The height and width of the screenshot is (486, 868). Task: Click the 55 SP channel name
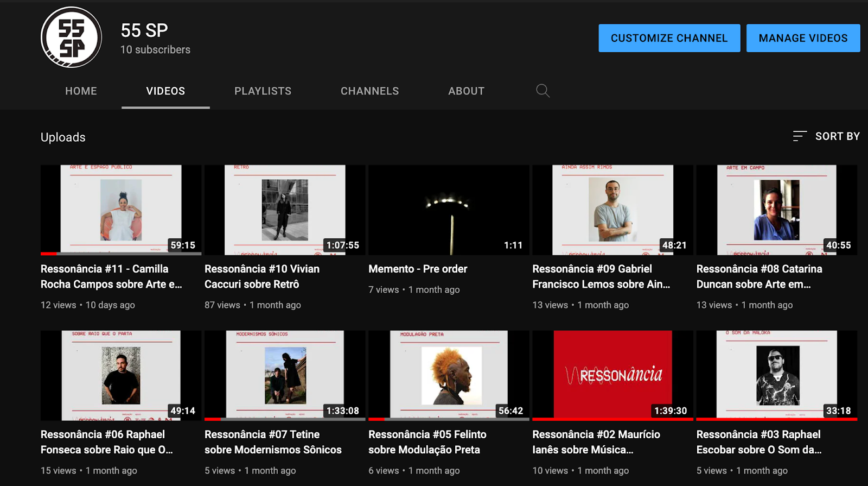click(x=144, y=30)
